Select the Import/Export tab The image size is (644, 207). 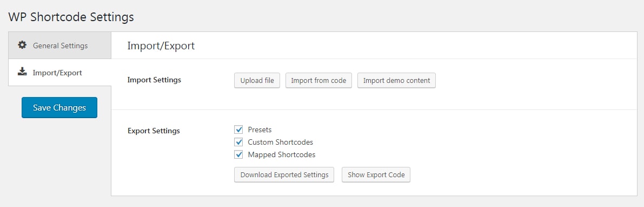pyautogui.click(x=59, y=73)
